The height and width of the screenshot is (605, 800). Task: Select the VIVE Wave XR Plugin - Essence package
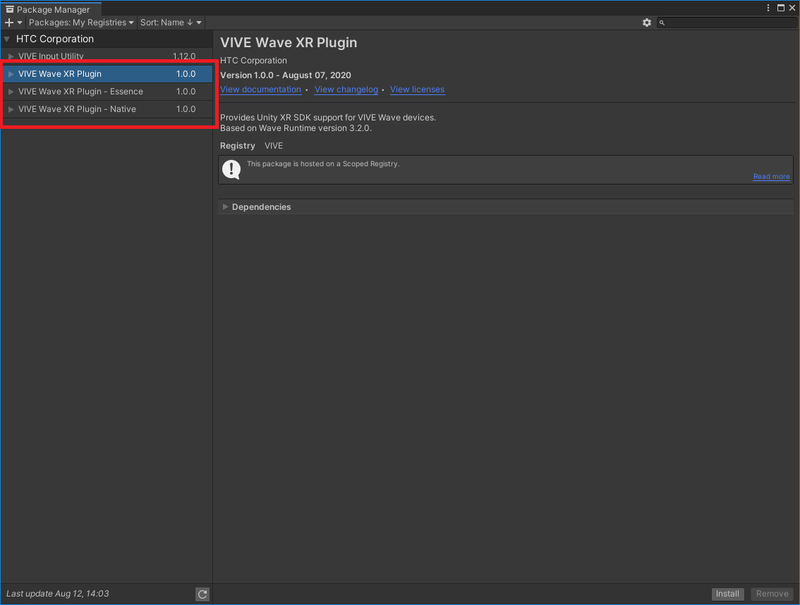[x=107, y=92]
